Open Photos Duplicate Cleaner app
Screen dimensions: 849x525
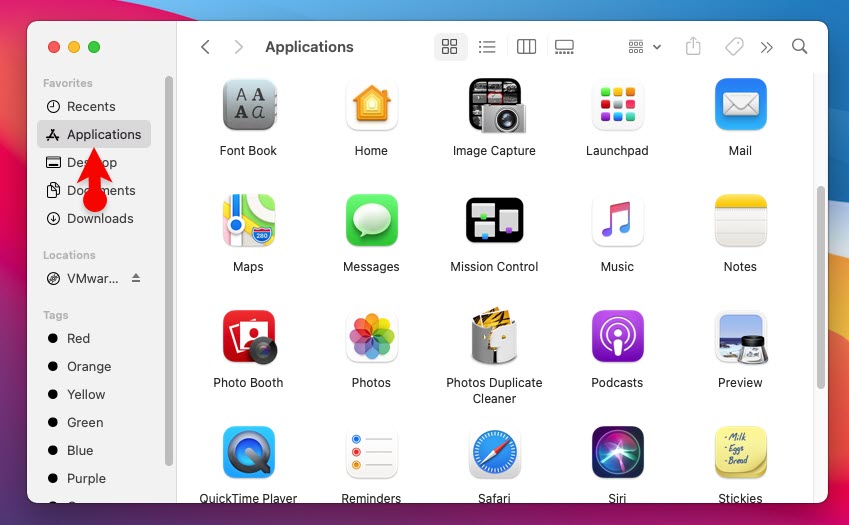pyautogui.click(x=494, y=337)
